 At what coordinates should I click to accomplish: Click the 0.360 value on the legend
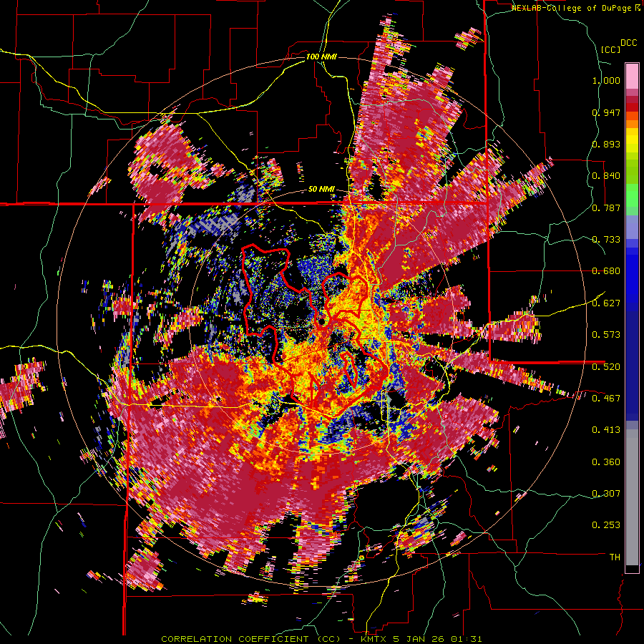[x=606, y=462]
